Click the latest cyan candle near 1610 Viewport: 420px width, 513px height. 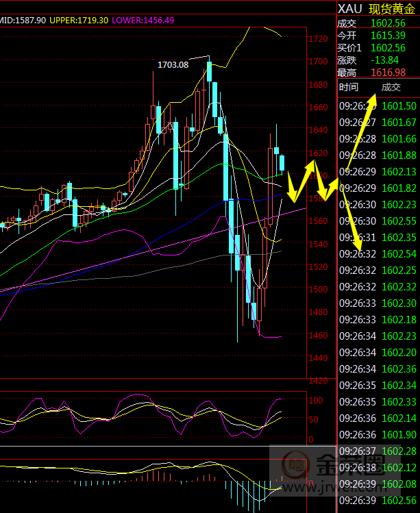coord(282,162)
